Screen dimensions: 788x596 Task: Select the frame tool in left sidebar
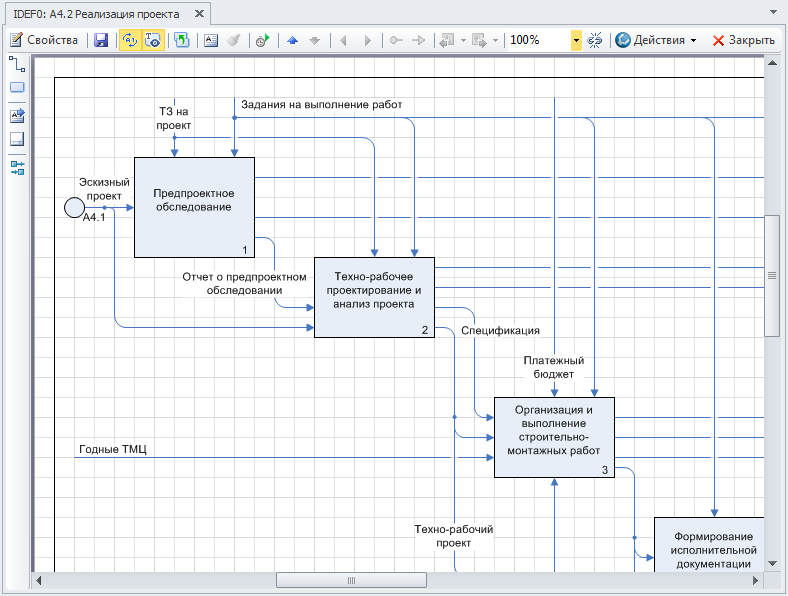tap(17, 140)
